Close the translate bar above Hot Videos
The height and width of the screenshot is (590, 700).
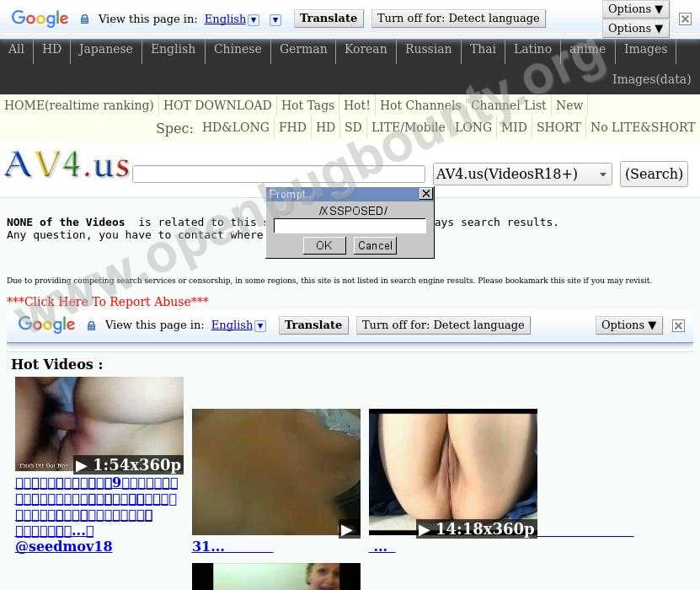coord(678,325)
